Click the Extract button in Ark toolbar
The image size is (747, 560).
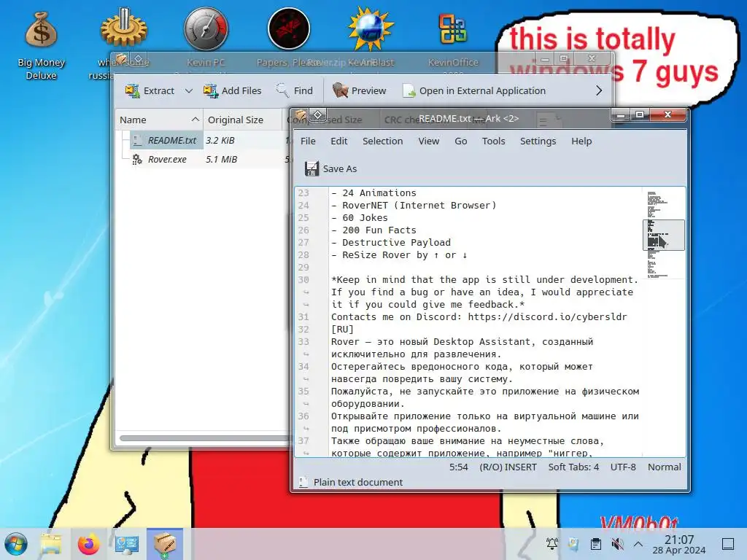coord(149,90)
